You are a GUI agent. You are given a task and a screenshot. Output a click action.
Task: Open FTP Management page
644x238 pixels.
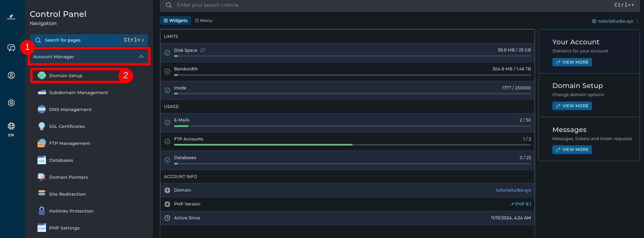pyautogui.click(x=69, y=143)
